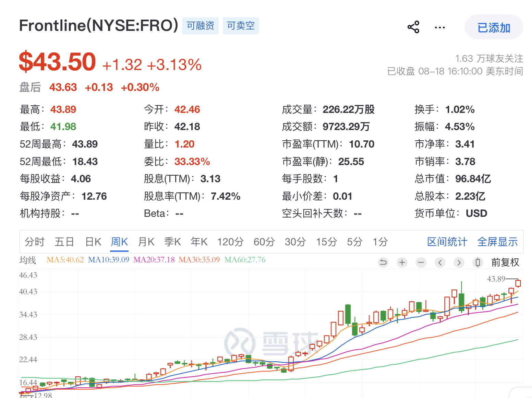
Task: Click the 总股本 value 2.23亿
Action: pos(470,196)
